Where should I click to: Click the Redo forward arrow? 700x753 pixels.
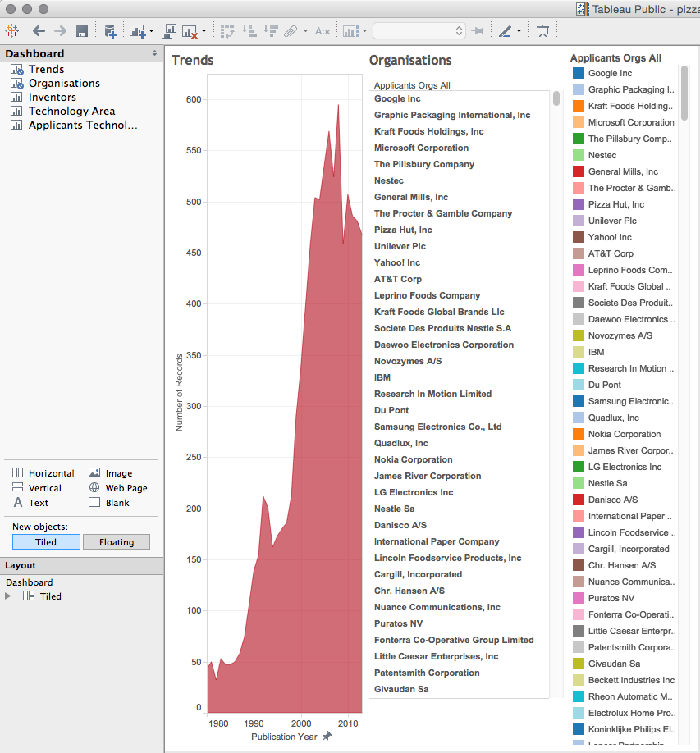pos(60,31)
